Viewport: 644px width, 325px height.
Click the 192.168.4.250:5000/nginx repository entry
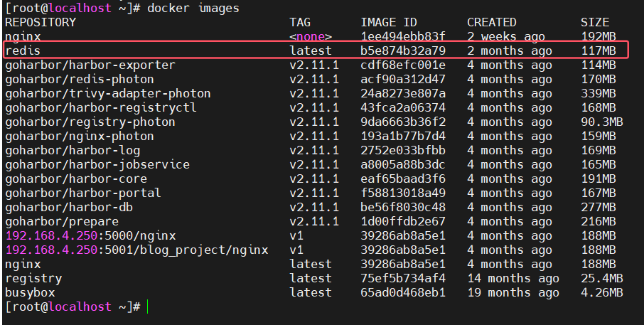coord(90,235)
